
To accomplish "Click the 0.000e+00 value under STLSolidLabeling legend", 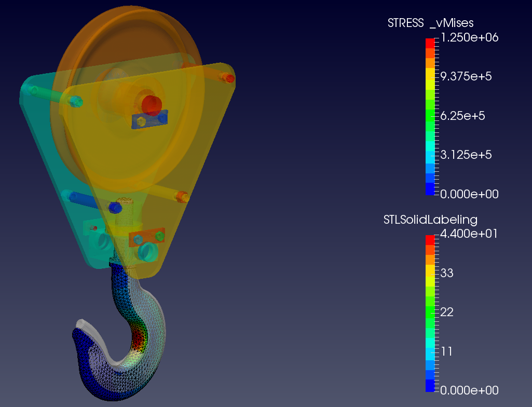I will pos(469,390).
